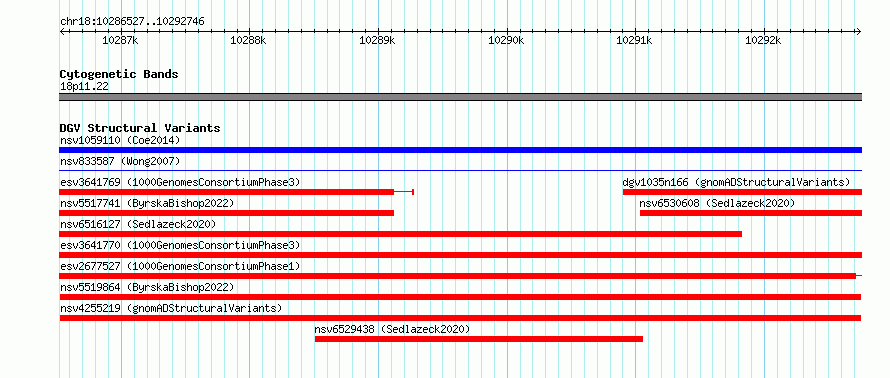Viewport: 890px width, 378px height.
Task: Click the dgv1035n166 (gnomADStructuralVariants) label
Action: pos(736,182)
